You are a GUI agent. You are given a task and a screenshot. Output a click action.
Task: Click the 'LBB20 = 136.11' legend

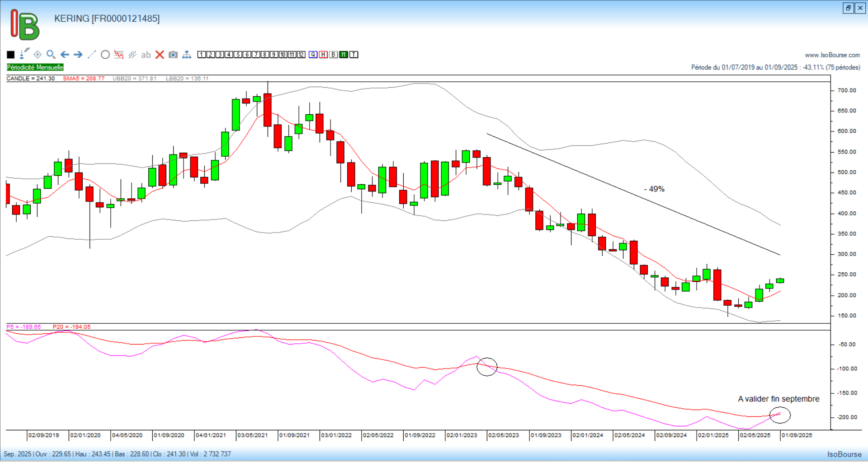tap(187, 79)
